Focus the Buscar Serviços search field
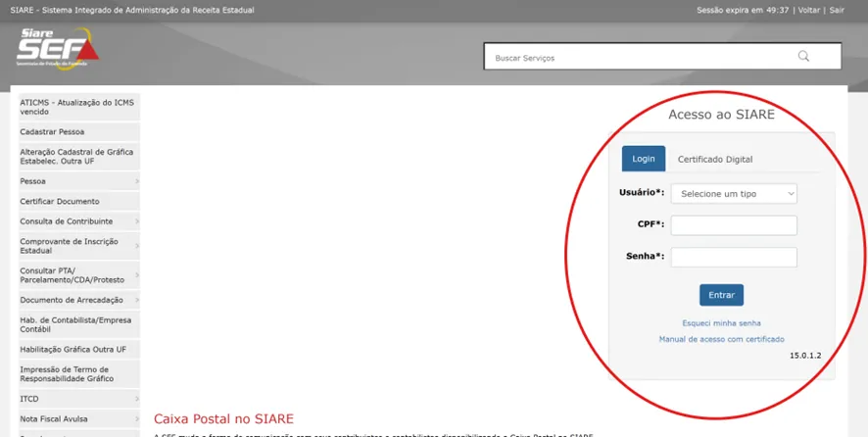868x437 pixels. click(x=662, y=57)
